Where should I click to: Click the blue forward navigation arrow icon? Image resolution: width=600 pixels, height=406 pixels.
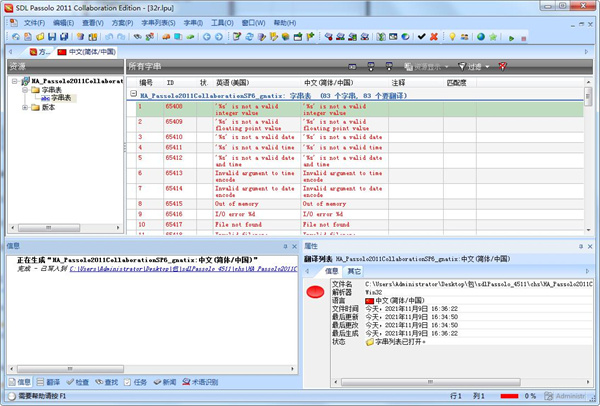tap(219, 37)
